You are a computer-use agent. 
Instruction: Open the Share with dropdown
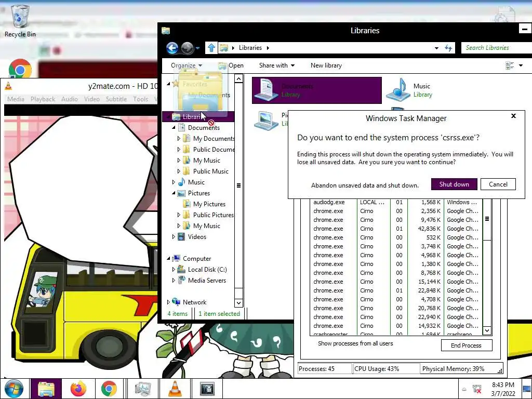pos(277,65)
